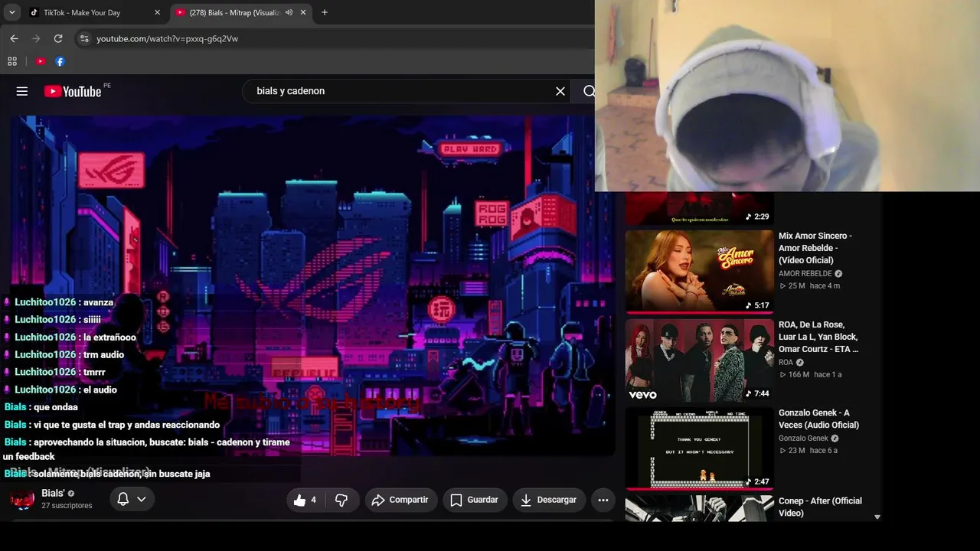
Task: Mute the Bials - Mitrap tab audio
Action: [289, 12]
